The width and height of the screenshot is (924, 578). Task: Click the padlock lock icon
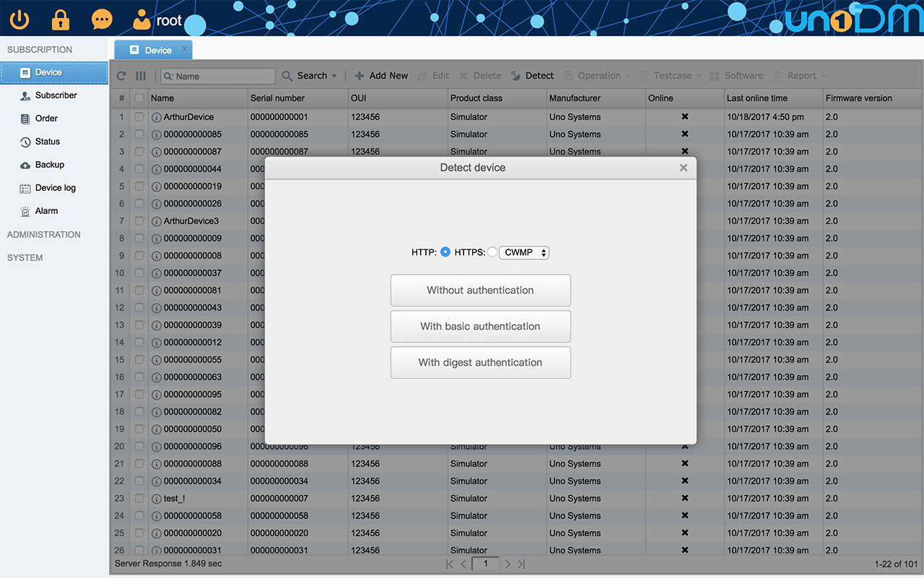tap(61, 19)
